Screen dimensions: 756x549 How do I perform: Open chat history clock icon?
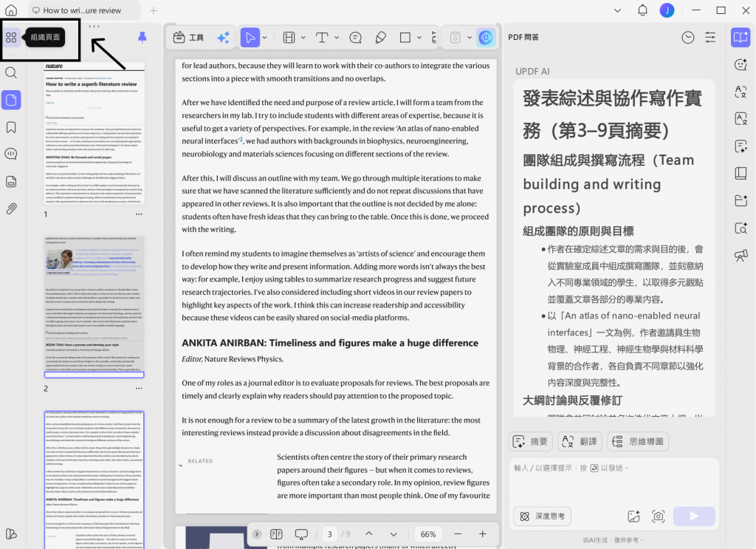tap(688, 37)
